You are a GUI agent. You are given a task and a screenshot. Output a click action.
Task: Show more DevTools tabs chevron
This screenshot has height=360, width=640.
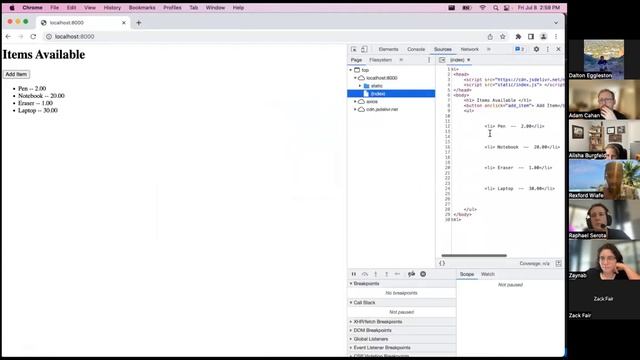click(489, 49)
